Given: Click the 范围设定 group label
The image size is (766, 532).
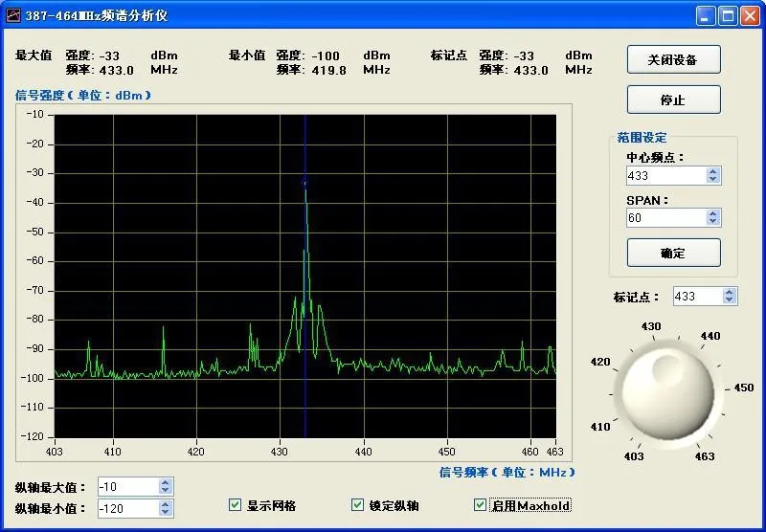Looking at the screenshot, I should coord(642,138).
